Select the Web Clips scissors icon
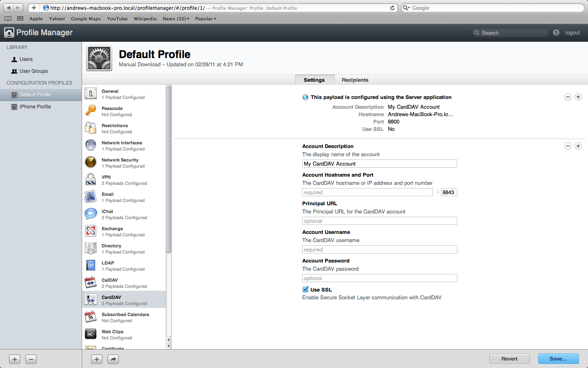The image size is (588, 368). [91, 334]
